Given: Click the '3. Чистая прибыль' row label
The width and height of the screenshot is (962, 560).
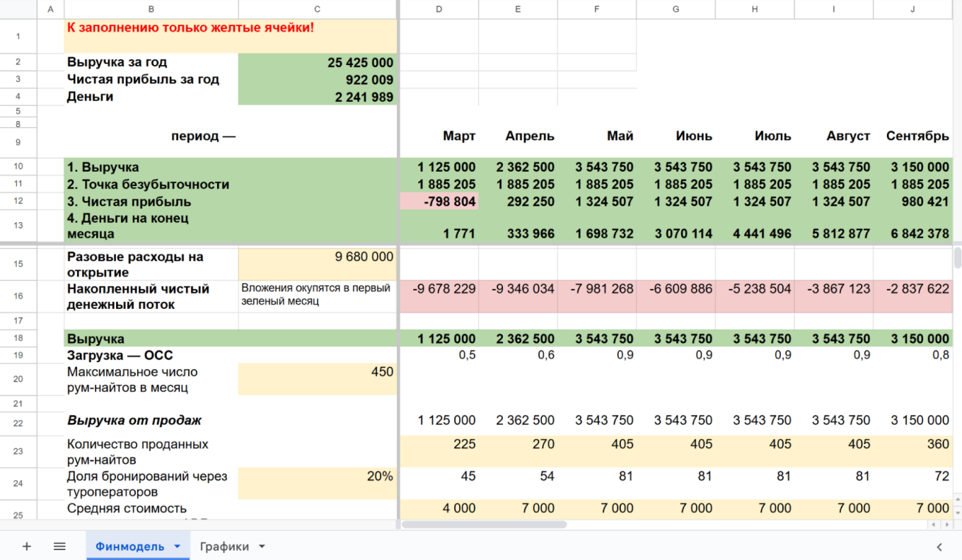Looking at the screenshot, I should click(129, 202).
